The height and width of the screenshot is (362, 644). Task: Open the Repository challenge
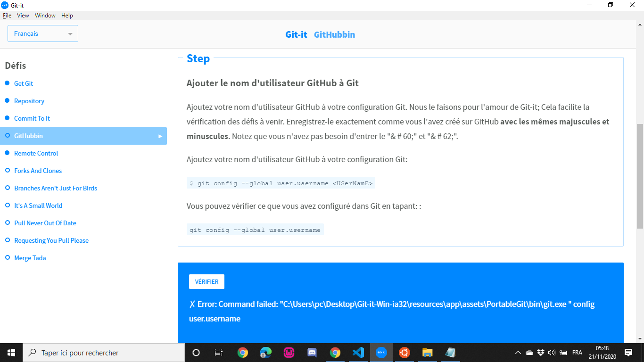click(x=29, y=101)
